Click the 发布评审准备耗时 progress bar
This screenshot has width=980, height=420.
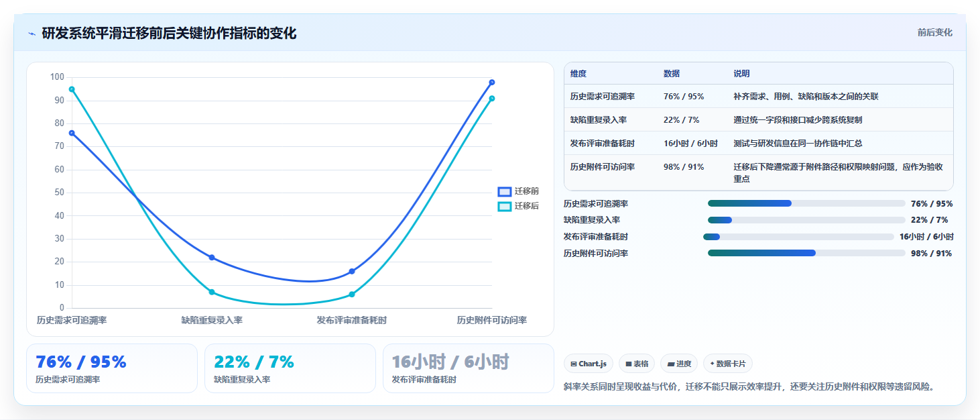(x=798, y=237)
